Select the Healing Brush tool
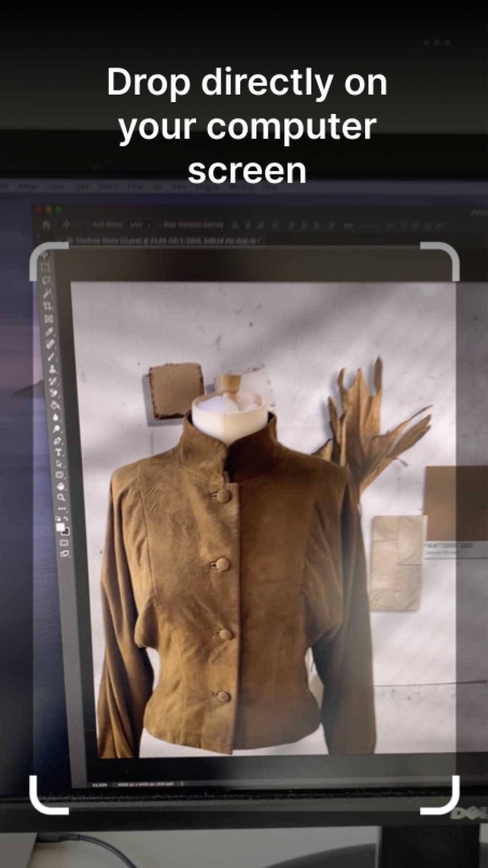This screenshot has height=868, width=488. click(x=50, y=344)
